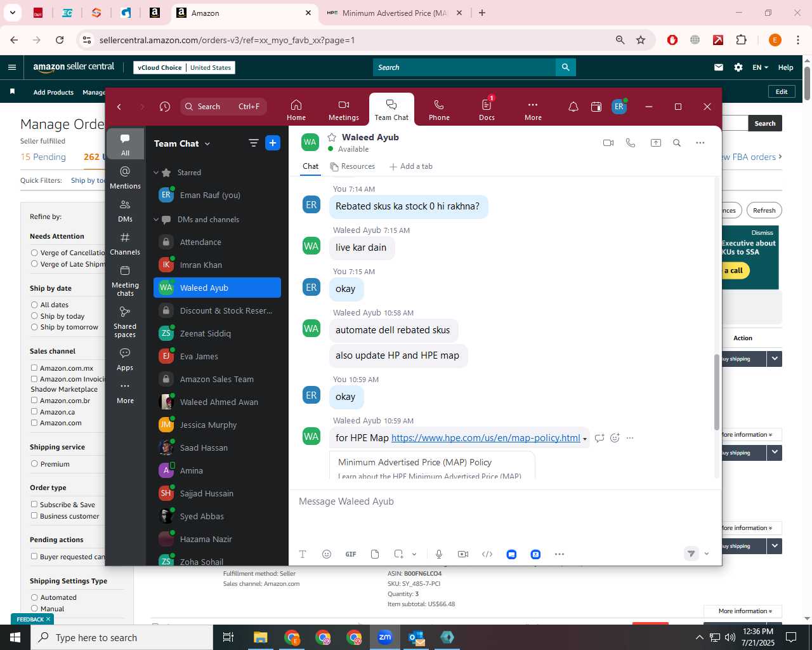
Task: Click the blue plus new chat button
Action: pos(273,143)
